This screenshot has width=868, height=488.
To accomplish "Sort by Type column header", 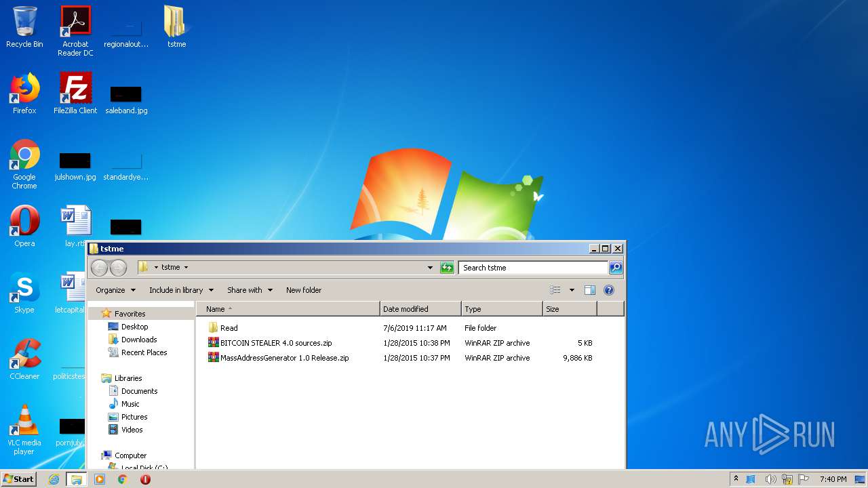I will coord(502,309).
